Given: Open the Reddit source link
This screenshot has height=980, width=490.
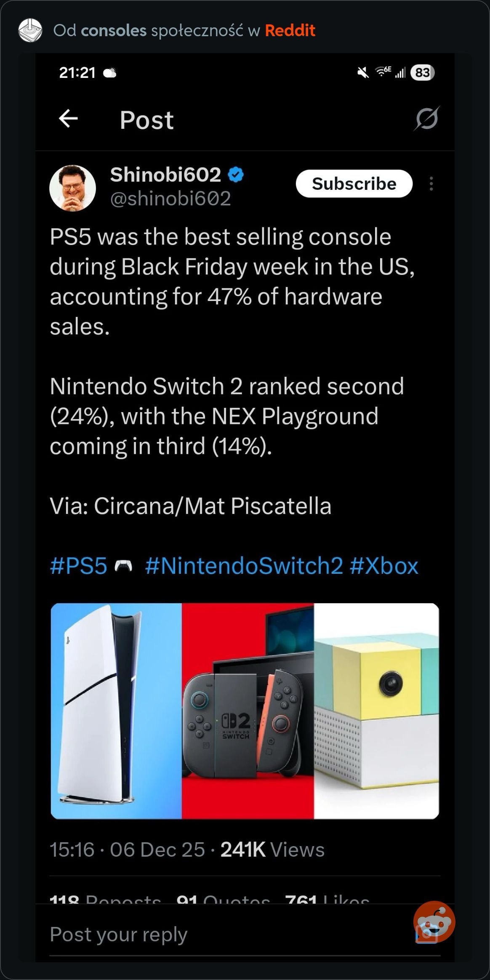Looking at the screenshot, I should pyautogui.click(x=290, y=30).
